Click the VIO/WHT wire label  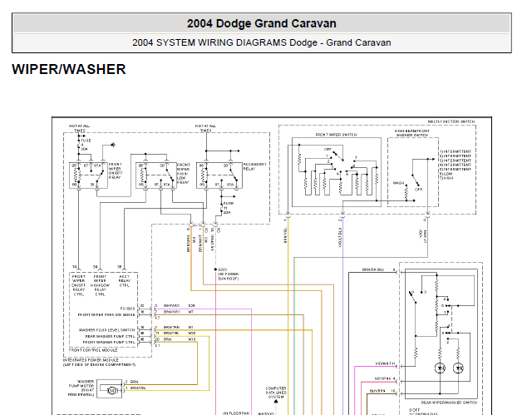coord(384,363)
